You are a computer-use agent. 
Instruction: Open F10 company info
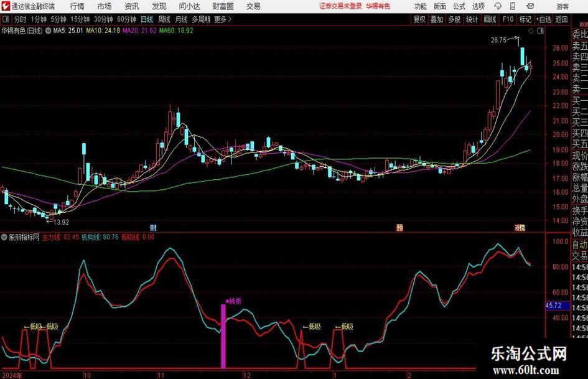[508, 19]
